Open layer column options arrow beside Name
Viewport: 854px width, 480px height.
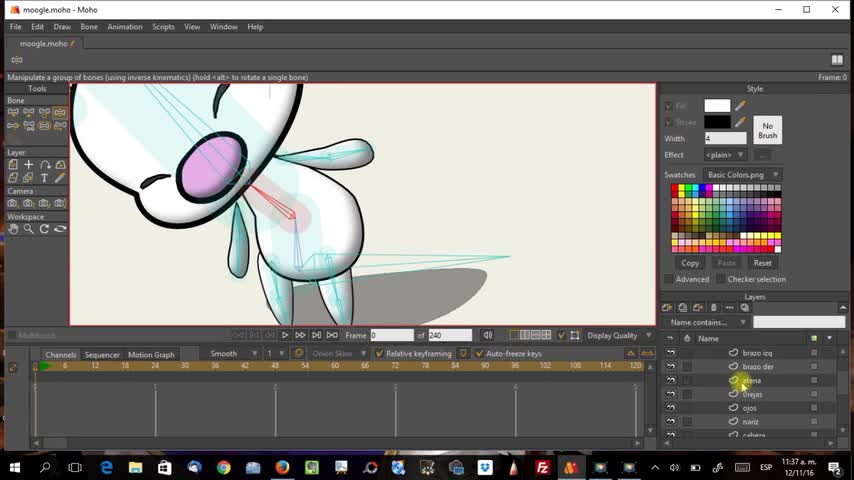[829, 338]
